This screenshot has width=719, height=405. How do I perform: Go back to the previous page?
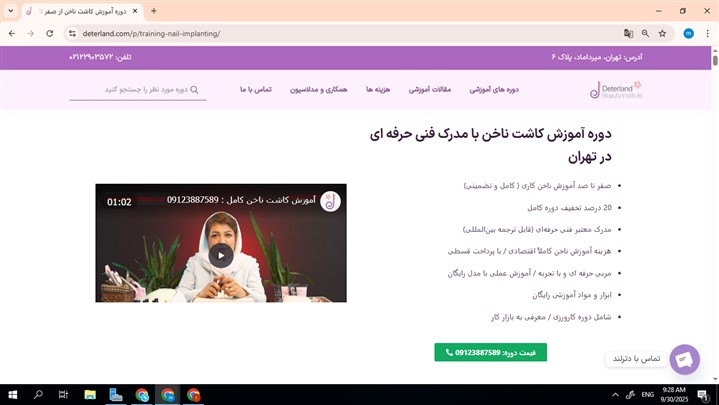tap(12, 33)
